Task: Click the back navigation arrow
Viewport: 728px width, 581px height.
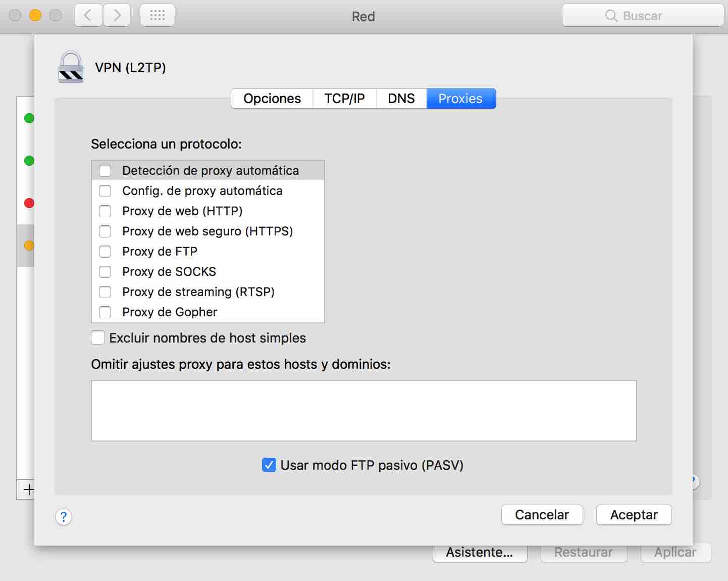Action: click(88, 16)
